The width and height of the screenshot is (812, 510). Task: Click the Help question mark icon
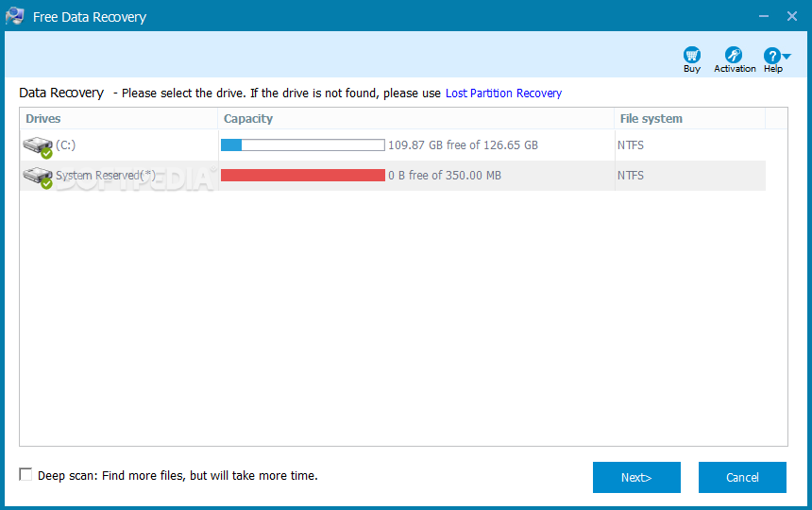click(771, 56)
